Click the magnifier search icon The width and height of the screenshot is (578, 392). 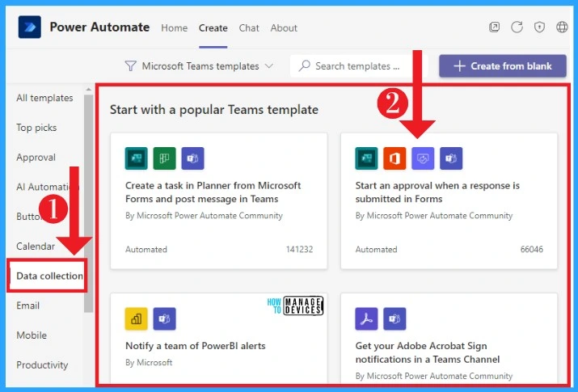click(305, 65)
